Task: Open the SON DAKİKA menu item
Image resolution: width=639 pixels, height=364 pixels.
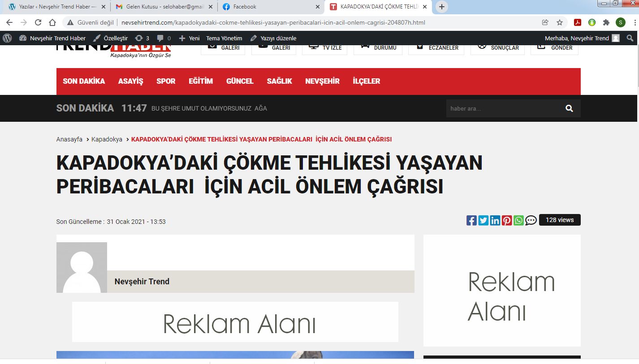Action: (x=84, y=81)
